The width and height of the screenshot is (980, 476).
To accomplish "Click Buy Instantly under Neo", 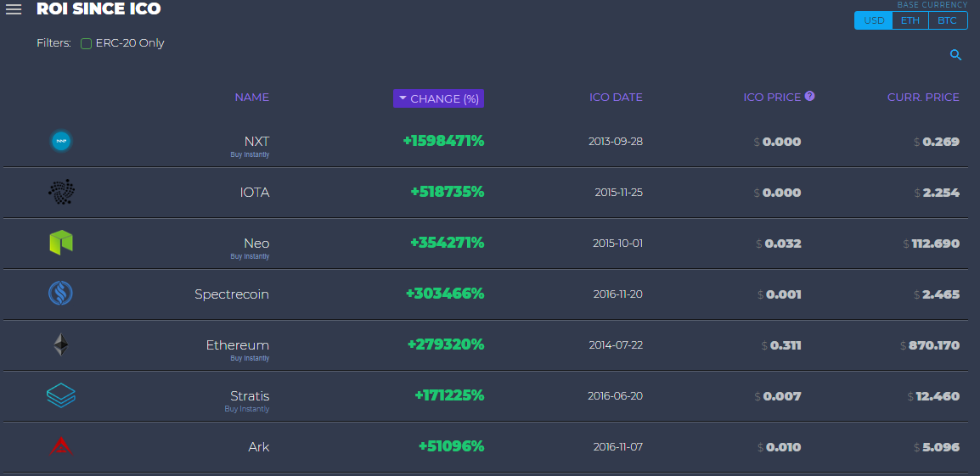I will click(x=250, y=256).
